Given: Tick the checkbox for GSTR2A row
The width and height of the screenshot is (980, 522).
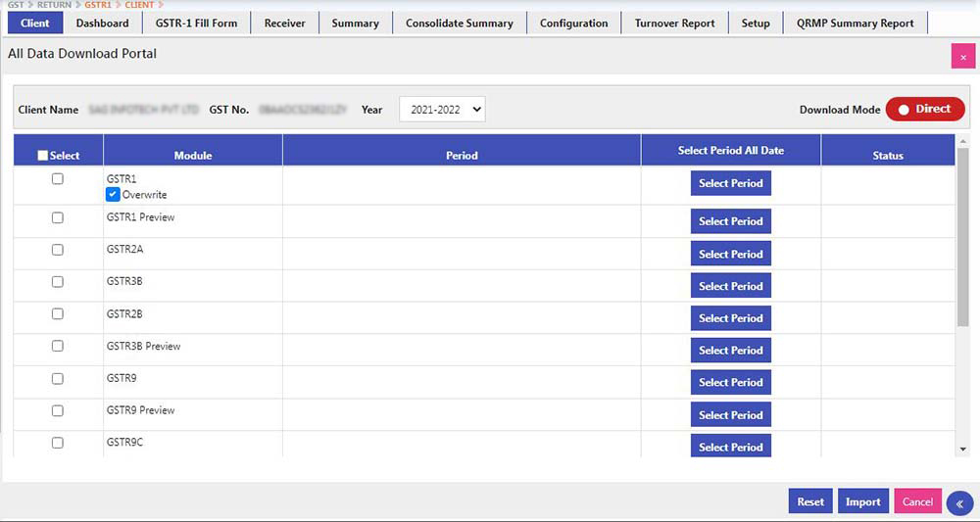Looking at the screenshot, I should (57, 250).
